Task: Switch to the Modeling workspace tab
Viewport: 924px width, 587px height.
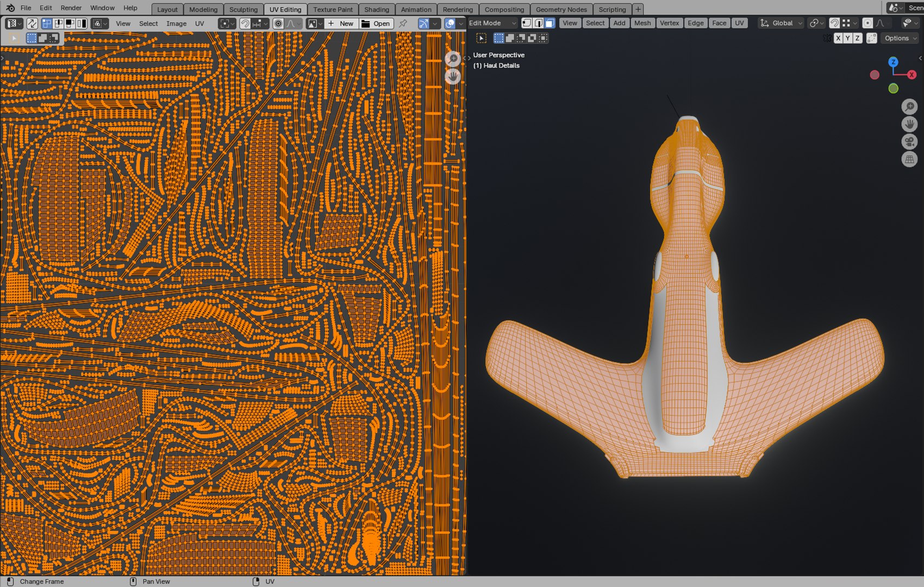Action: coord(203,9)
